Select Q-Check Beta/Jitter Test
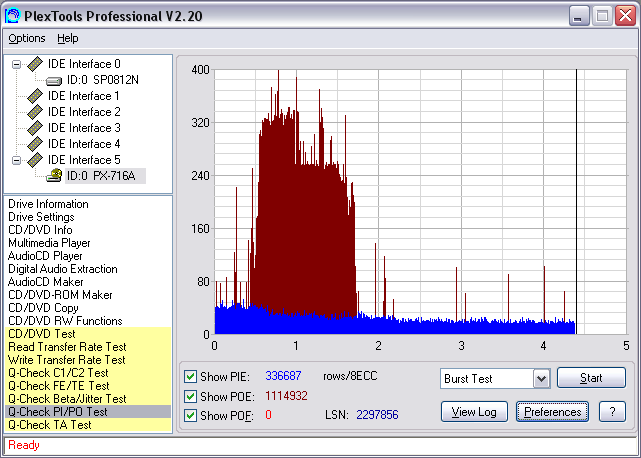This screenshot has width=641, height=458. click(x=88, y=399)
